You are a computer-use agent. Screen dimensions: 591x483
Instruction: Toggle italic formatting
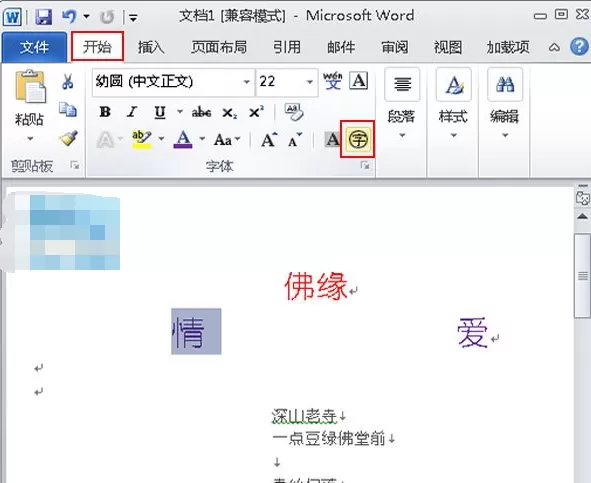[x=132, y=112]
